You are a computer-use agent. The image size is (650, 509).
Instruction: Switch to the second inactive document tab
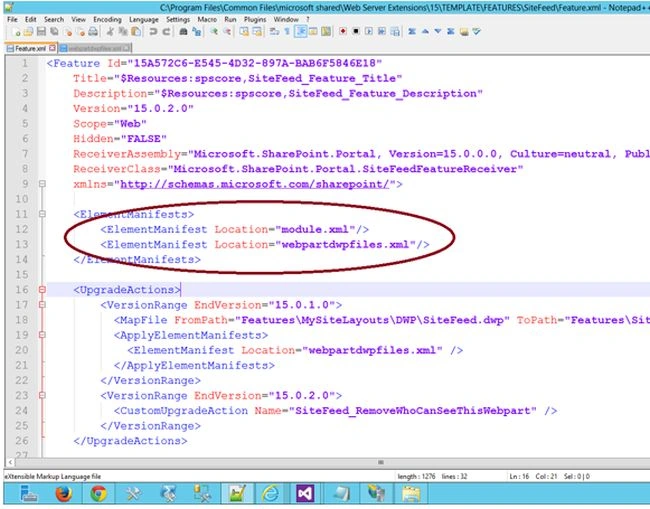pyautogui.click(x=95, y=48)
